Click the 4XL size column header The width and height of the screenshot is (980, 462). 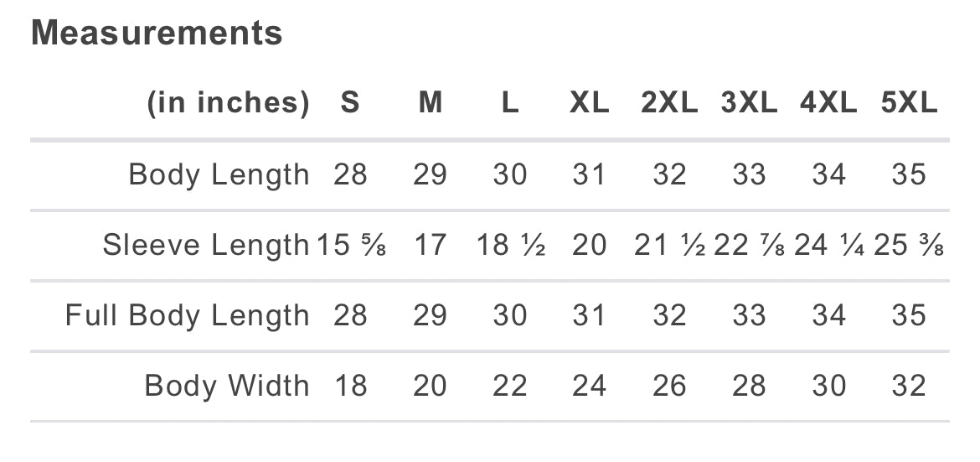828,102
